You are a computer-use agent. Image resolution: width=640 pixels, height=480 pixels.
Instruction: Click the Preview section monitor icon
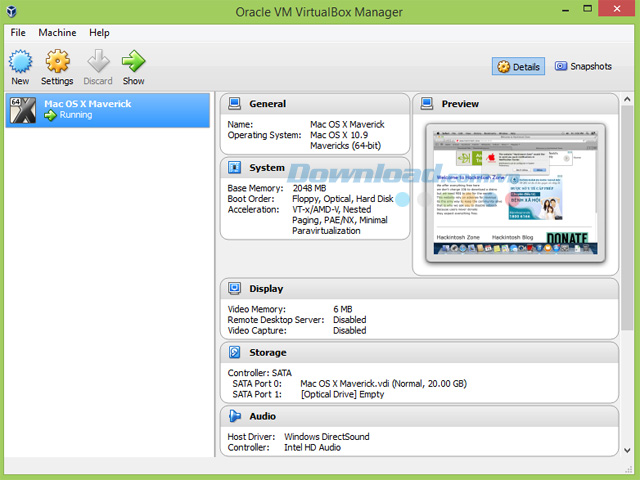pyautogui.click(x=427, y=104)
